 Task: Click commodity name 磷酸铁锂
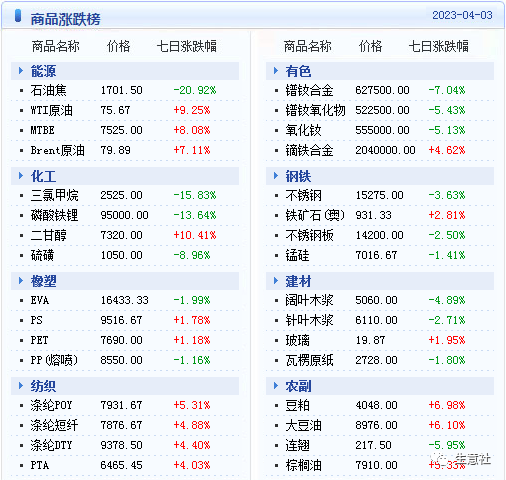(x=54, y=215)
